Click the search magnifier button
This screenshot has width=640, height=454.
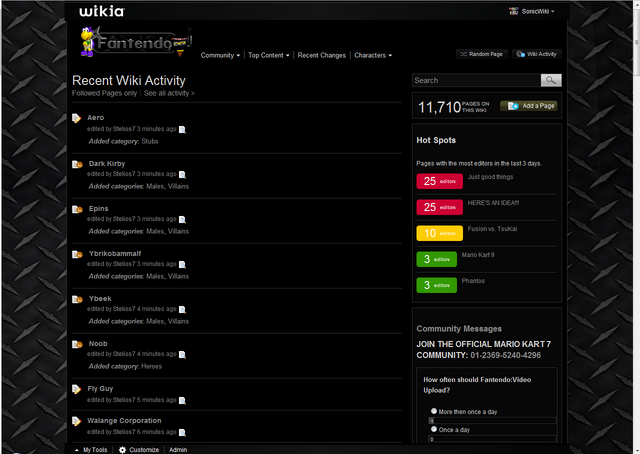pyautogui.click(x=551, y=80)
